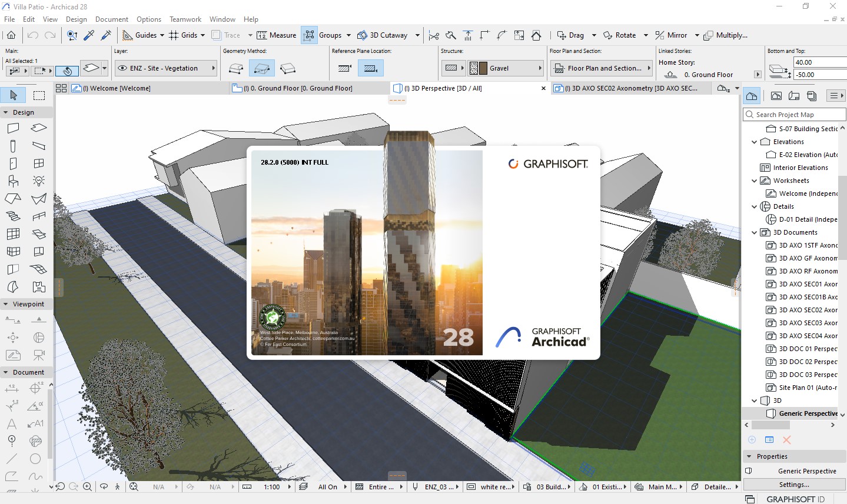This screenshot has width=847, height=504.
Task: Select the Text tool in Document panel
Action: [x=12, y=423]
